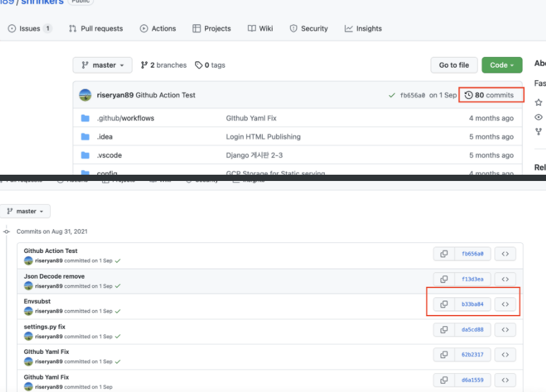Click the .vscode folder icon
Viewport: 546px width, 392px height.
pyautogui.click(x=85, y=155)
